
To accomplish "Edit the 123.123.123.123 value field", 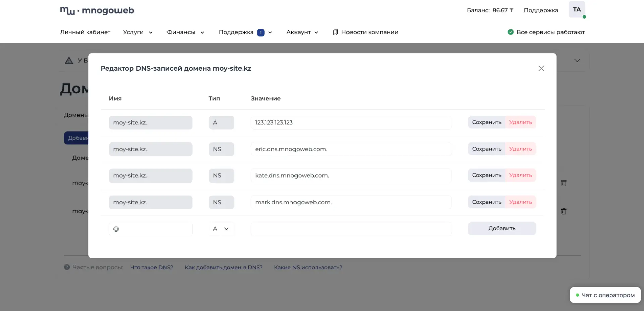I will point(351,123).
